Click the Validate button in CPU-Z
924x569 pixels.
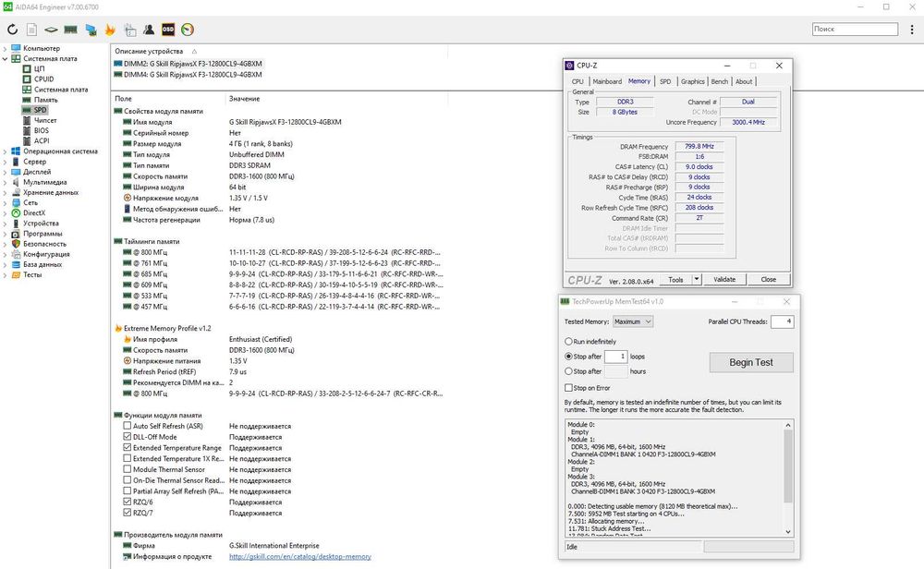coord(724,279)
